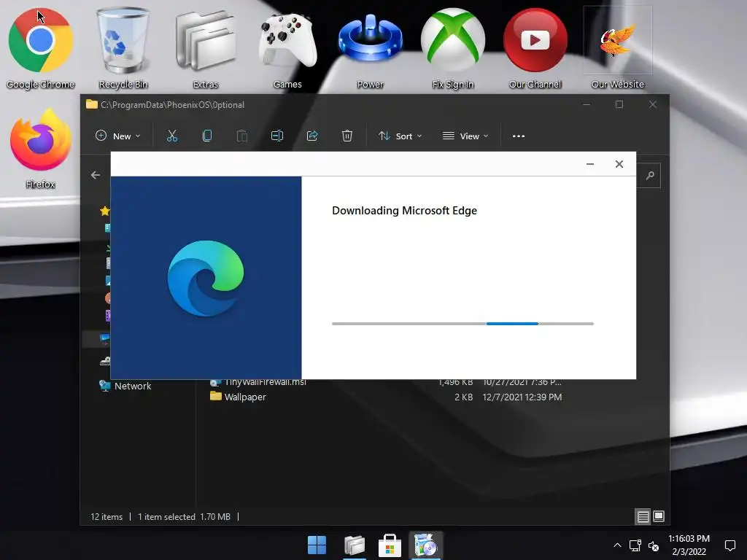
Task: Click the 12 items status bar text
Action: click(107, 517)
